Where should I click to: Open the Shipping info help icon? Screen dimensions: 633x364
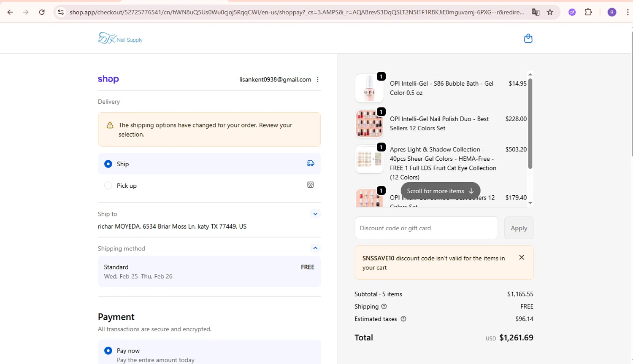(384, 307)
